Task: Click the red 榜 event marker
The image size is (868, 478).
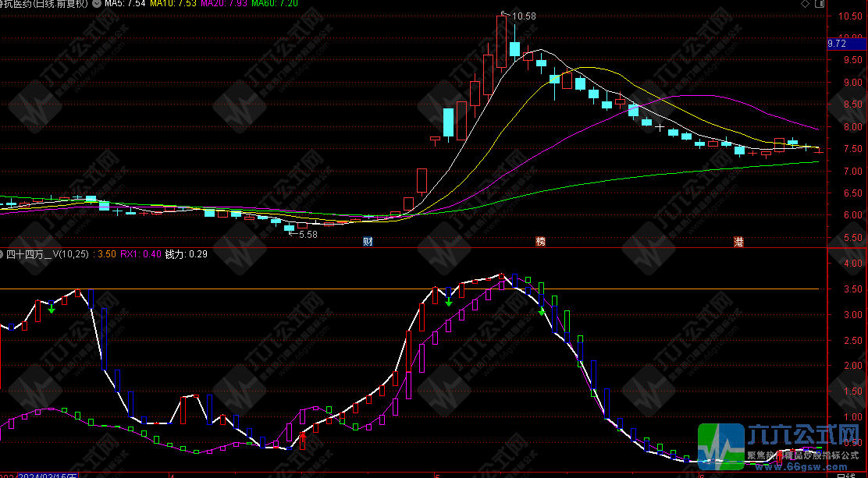Action: click(540, 242)
